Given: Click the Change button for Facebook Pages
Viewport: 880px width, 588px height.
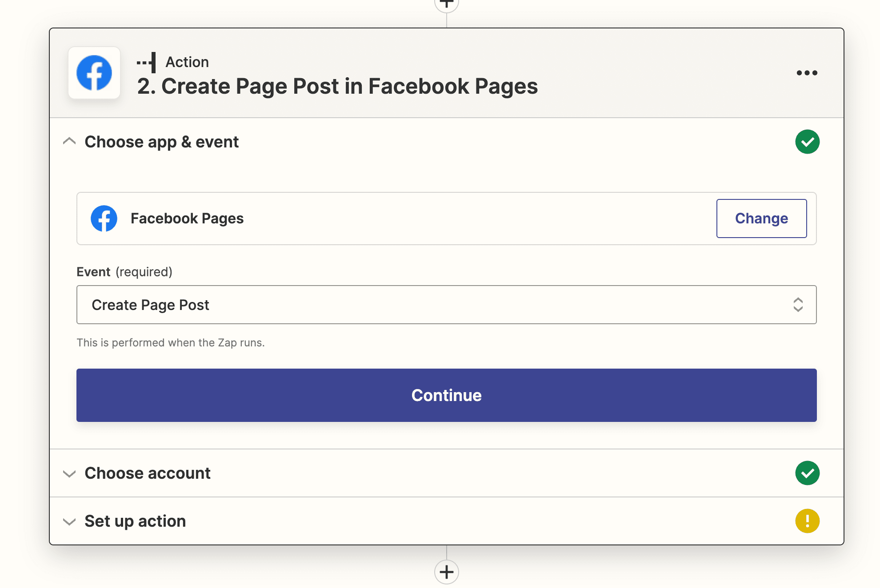Looking at the screenshot, I should click(761, 219).
